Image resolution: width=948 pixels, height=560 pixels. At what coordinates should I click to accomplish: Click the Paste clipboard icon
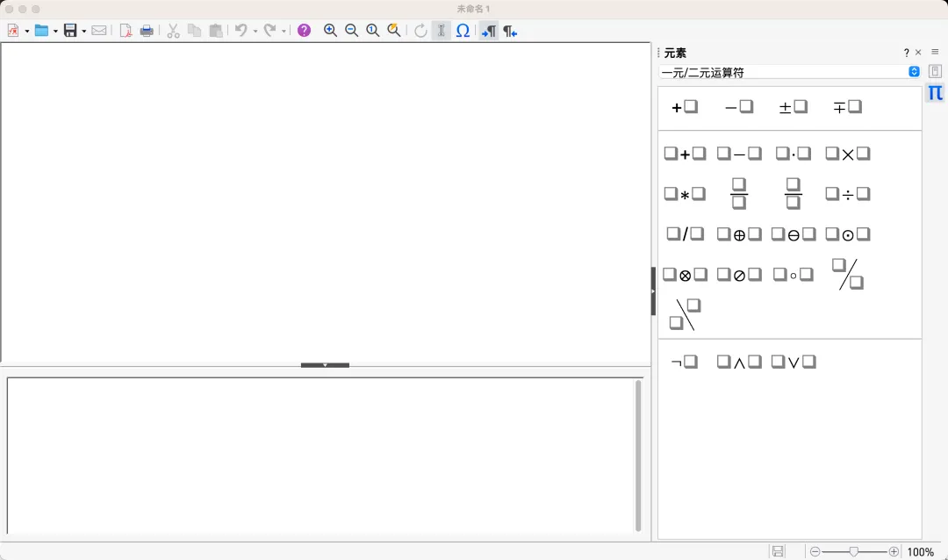click(215, 30)
